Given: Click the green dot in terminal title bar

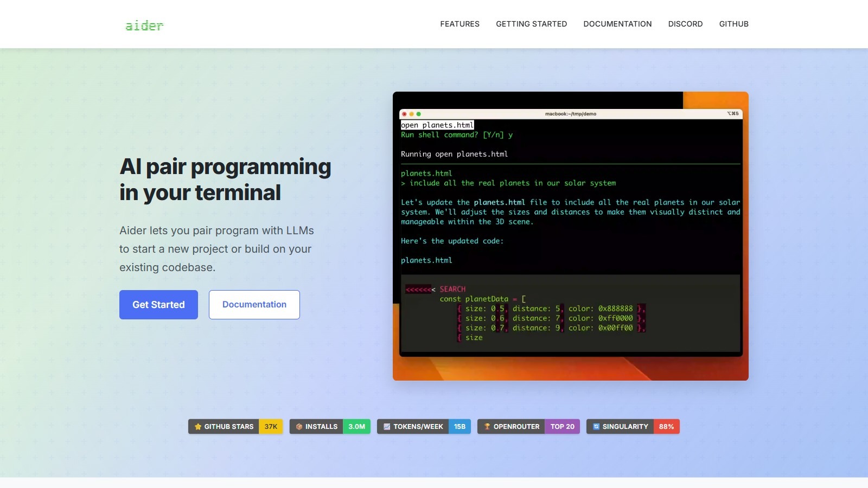Looking at the screenshot, I should point(418,114).
